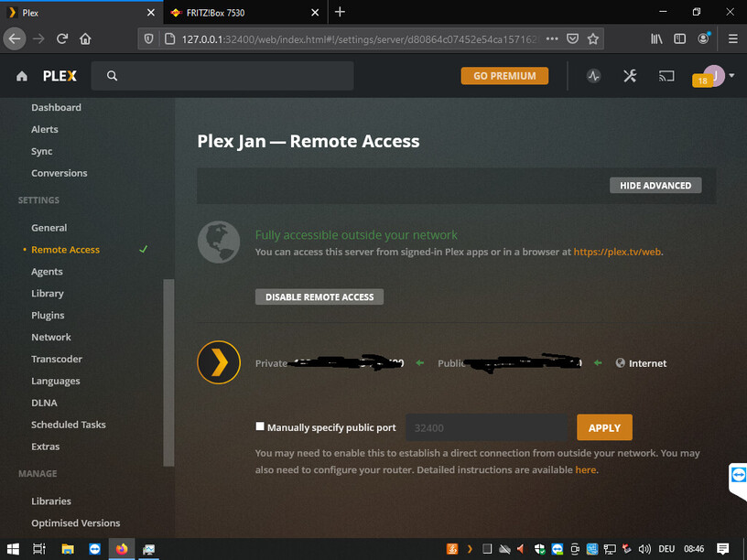Open Plex settings wrench icon
This screenshot has height=560, width=747.
630,76
